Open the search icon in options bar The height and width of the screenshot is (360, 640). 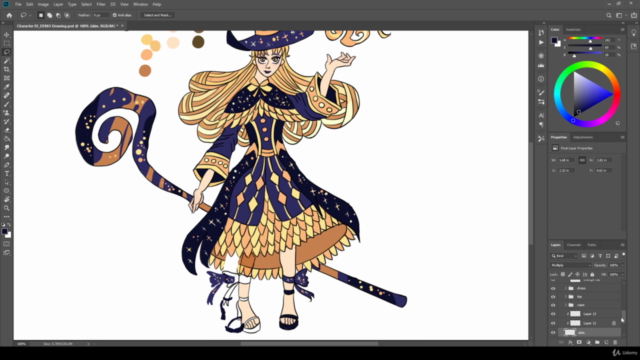coord(609,15)
